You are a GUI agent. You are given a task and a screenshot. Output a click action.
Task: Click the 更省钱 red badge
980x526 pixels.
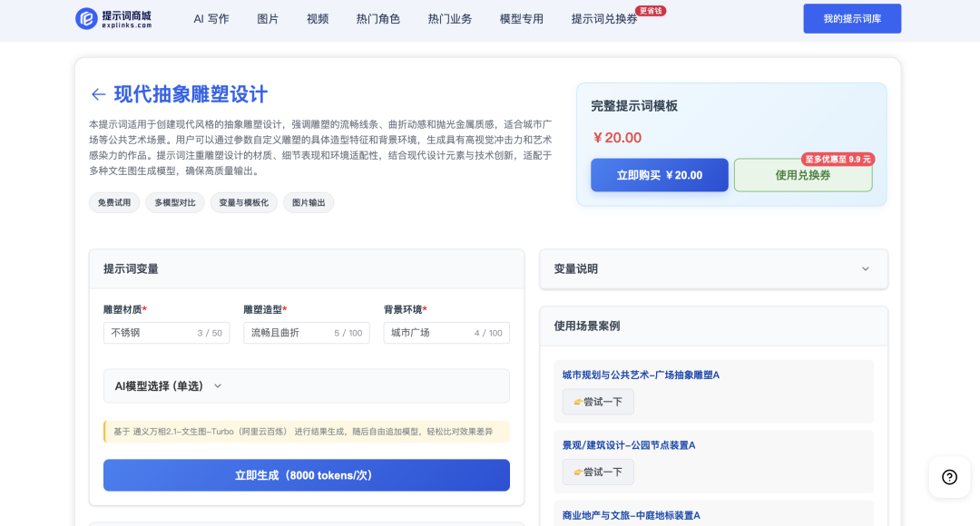[651, 11]
